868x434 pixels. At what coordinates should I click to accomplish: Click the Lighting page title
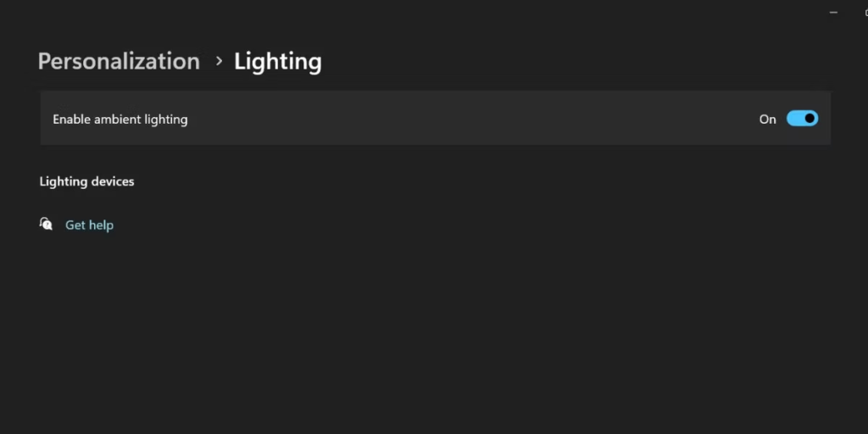click(277, 61)
